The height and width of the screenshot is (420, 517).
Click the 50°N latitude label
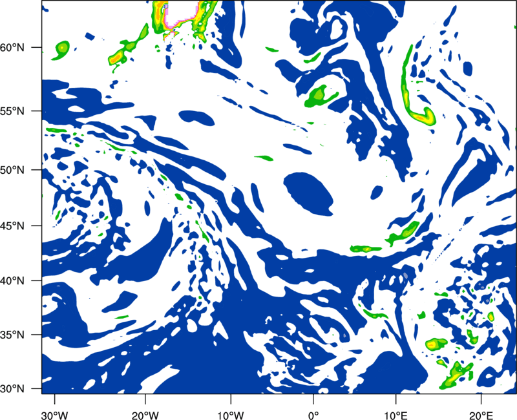(x=12, y=171)
